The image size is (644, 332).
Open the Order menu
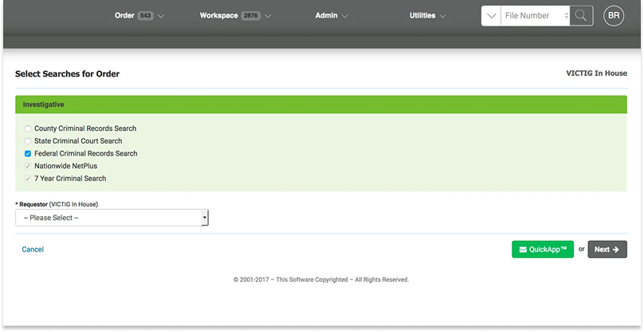pyautogui.click(x=139, y=16)
